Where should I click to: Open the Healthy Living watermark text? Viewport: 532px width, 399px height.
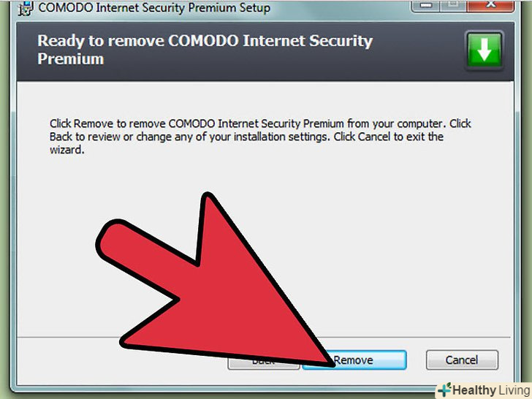click(x=491, y=390)
